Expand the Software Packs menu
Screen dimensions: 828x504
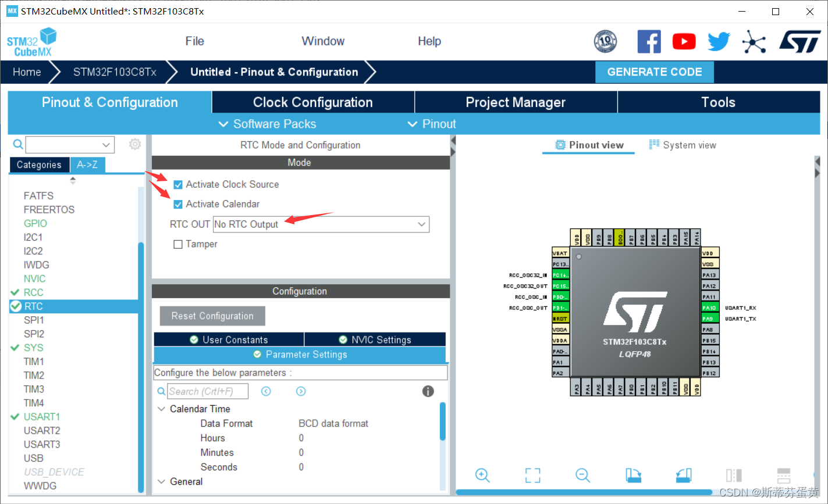point(267,124)
